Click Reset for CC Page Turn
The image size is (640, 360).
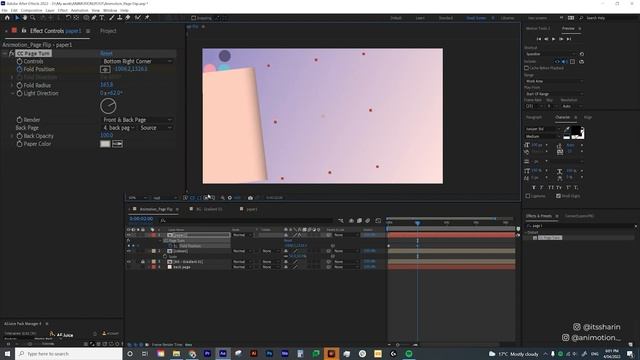pyautogui.click(x=106, y=53)
